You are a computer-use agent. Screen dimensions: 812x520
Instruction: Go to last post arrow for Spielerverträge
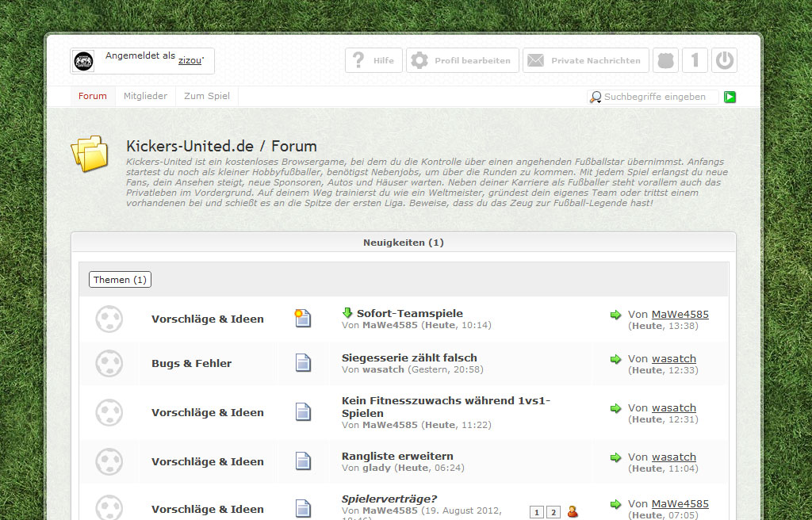pos(615,504)
